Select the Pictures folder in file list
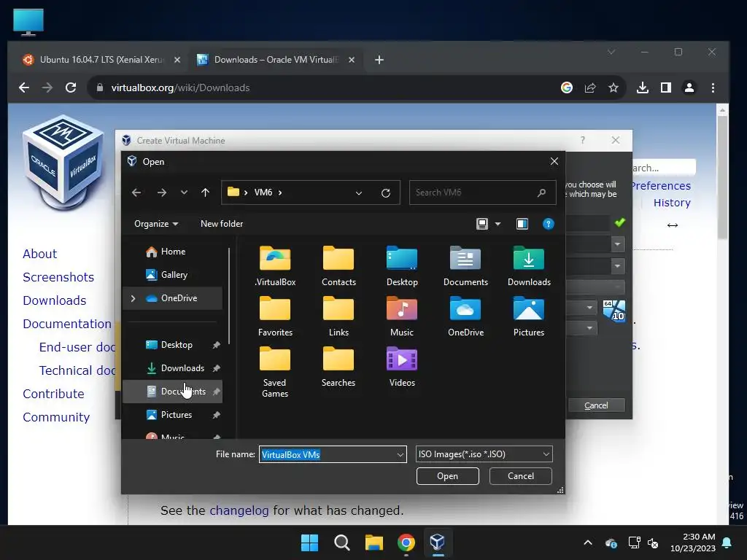The image size is (747, 560). (529, 316)
